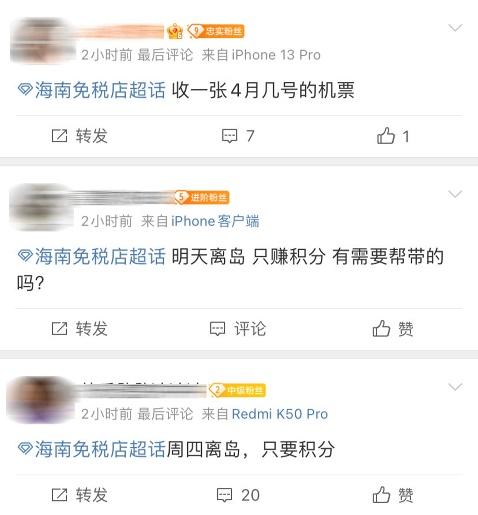This screenshot has width=478, height=515.
Task: Repost the 周四离岛 post
Action: pyautogui.click(x=79, y=495)
